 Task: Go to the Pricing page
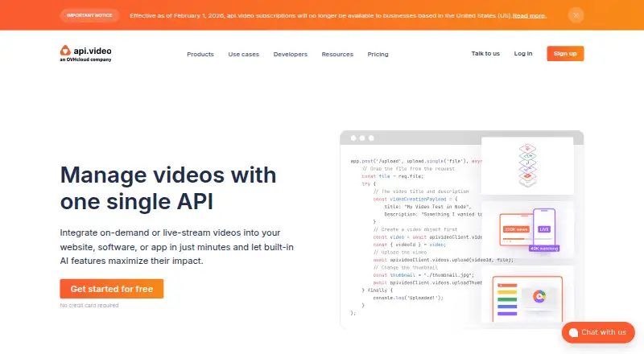(x=378, y=54)
